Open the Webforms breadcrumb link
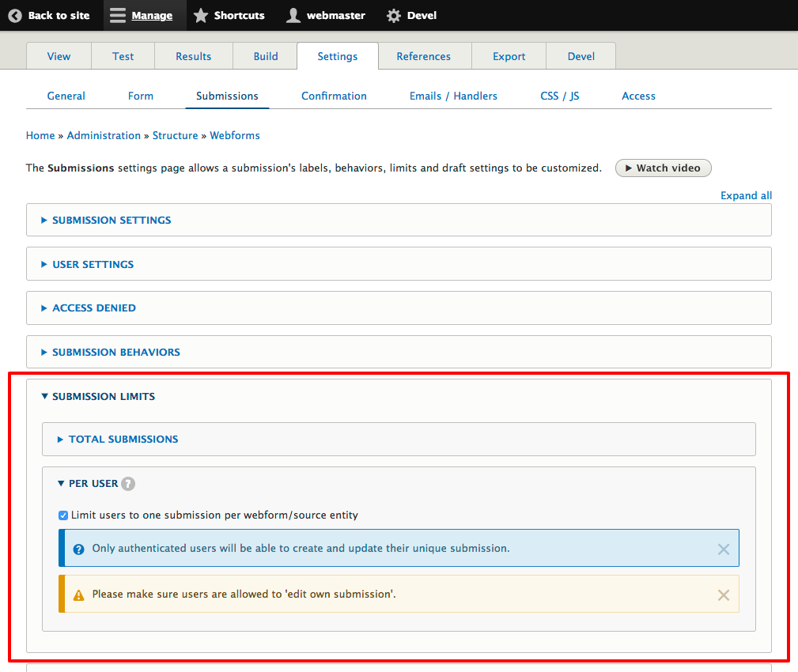The height and width of the screenshot is (672, 798). (234, 135)
